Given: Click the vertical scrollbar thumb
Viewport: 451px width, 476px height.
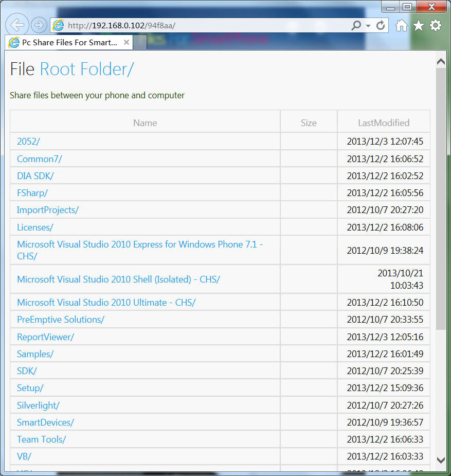Looking at the screenshot, I should (441, 199).
